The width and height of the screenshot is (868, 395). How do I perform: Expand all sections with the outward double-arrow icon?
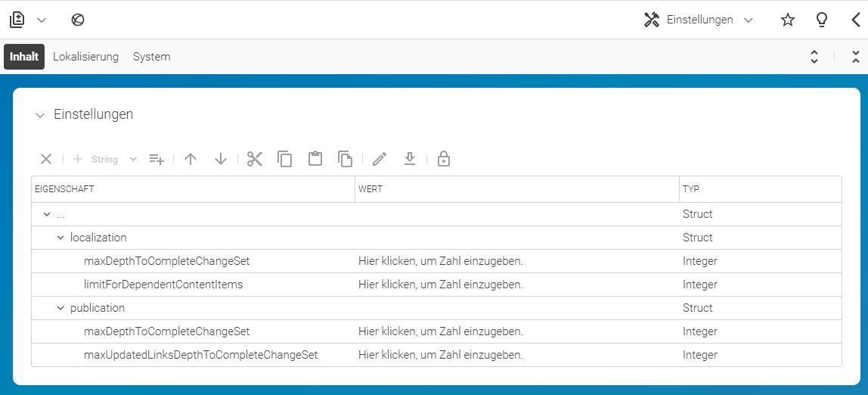(x=814, y=57)
